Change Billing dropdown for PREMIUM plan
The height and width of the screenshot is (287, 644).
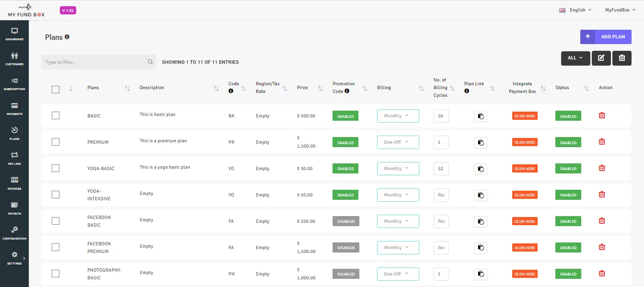click(x=398, y=142)
